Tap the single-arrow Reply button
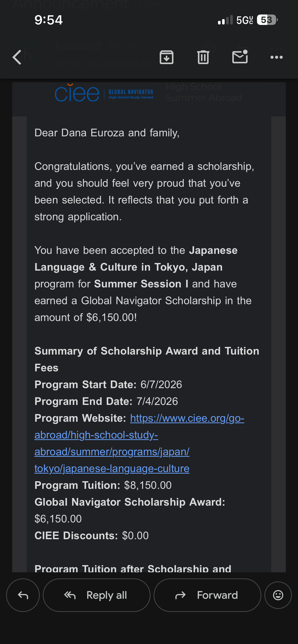The image size is (298, 644). 23,595
